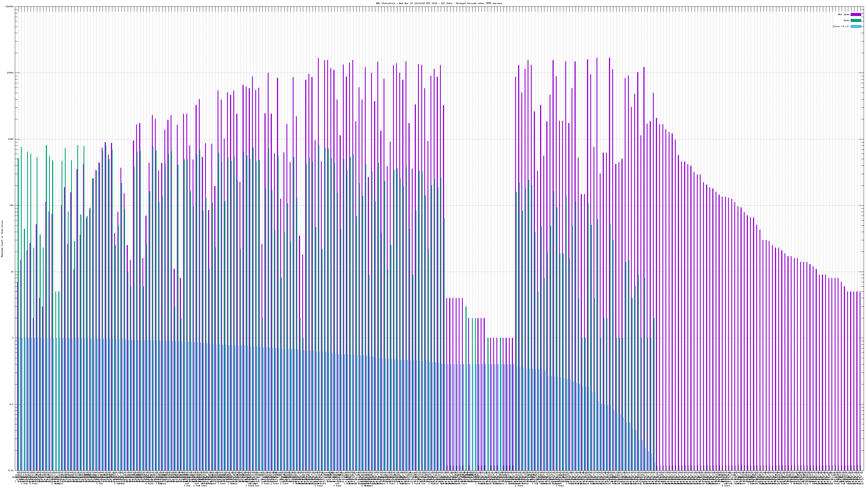Click the 1000 y-axis tick label
This screenshot has width=868, height=488.
pos(11,139)
